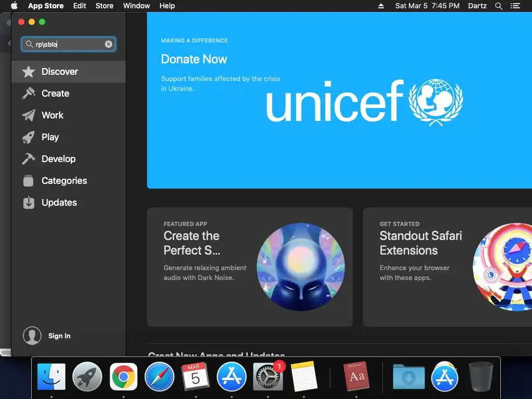This screenshot has height=399, width=532.
Task: Open the Downloads folder in Dock
Action: point(409,377)
